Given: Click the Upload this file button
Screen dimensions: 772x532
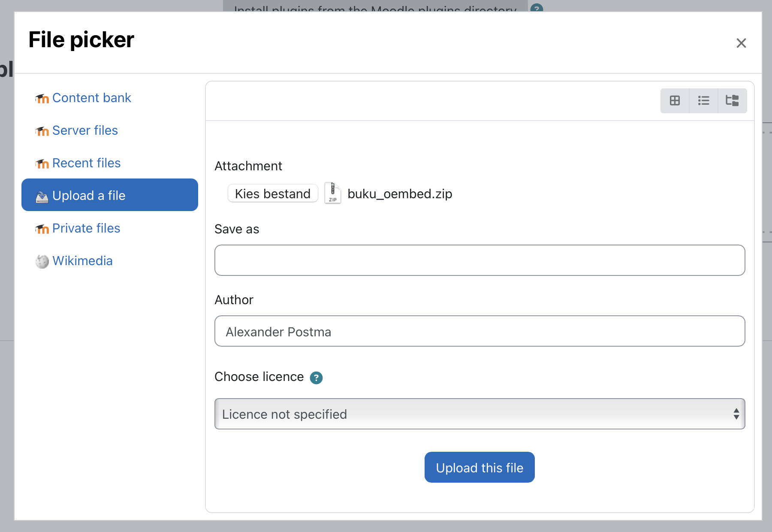Looking at the screenshot, I should coord(479,467).
